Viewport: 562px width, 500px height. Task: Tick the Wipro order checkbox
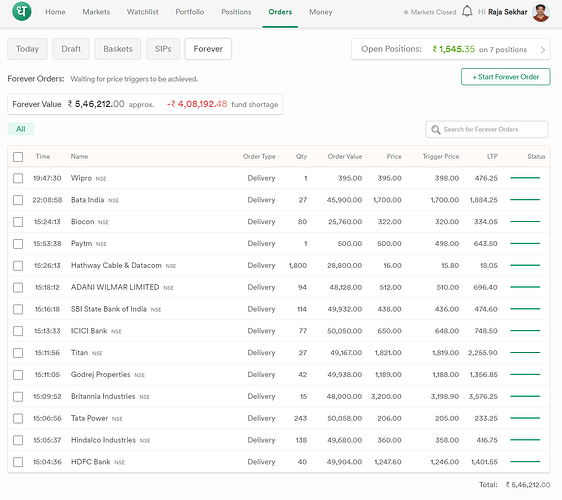pos(18,178)
